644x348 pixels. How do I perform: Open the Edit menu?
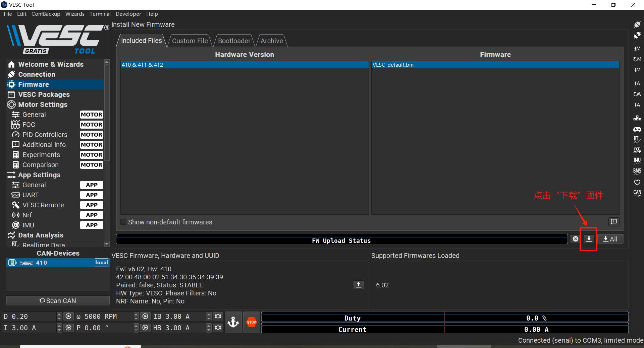click(22, 14)
